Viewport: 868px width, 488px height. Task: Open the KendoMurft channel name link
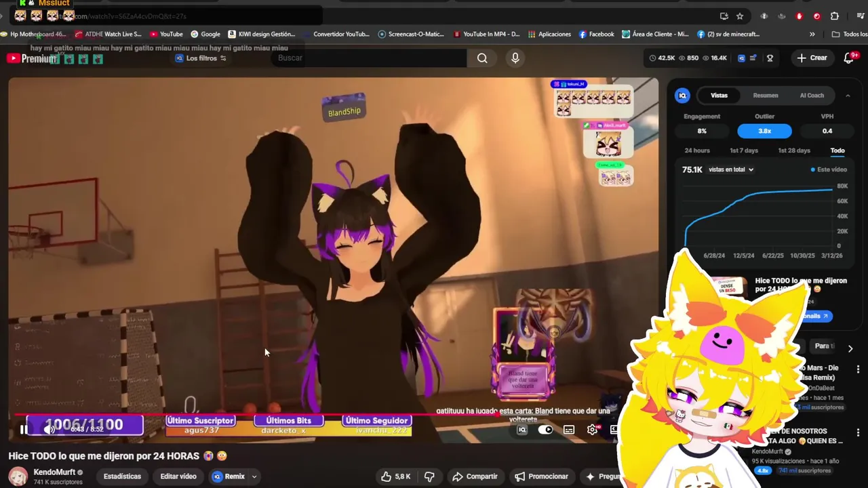click(54, 472)
